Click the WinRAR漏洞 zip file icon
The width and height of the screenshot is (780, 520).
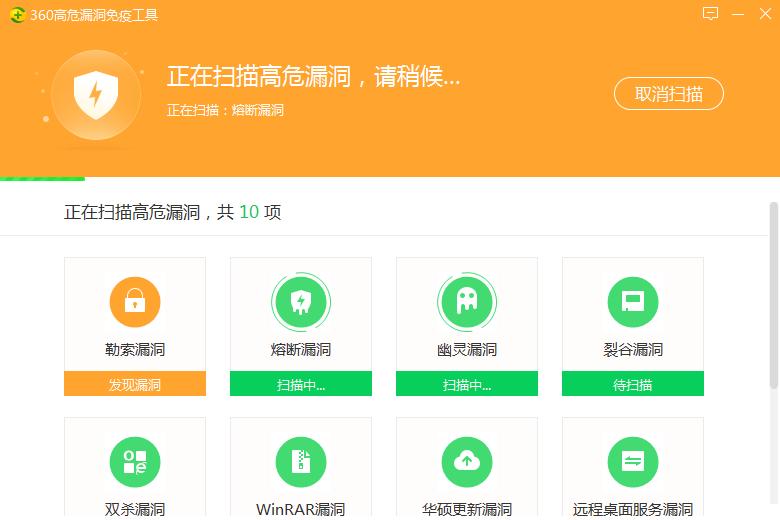tap(301, 462)
